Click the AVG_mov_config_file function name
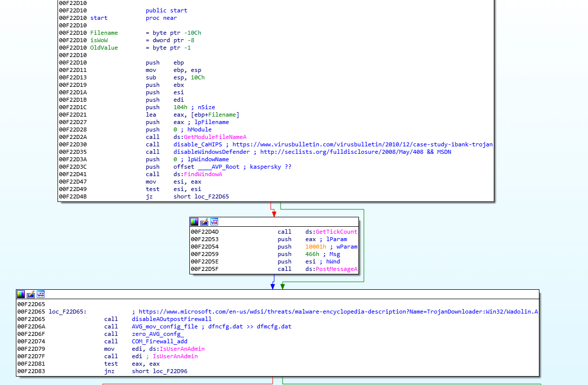The height and width of the screenshot is (385, 588). tap(165, 326)
